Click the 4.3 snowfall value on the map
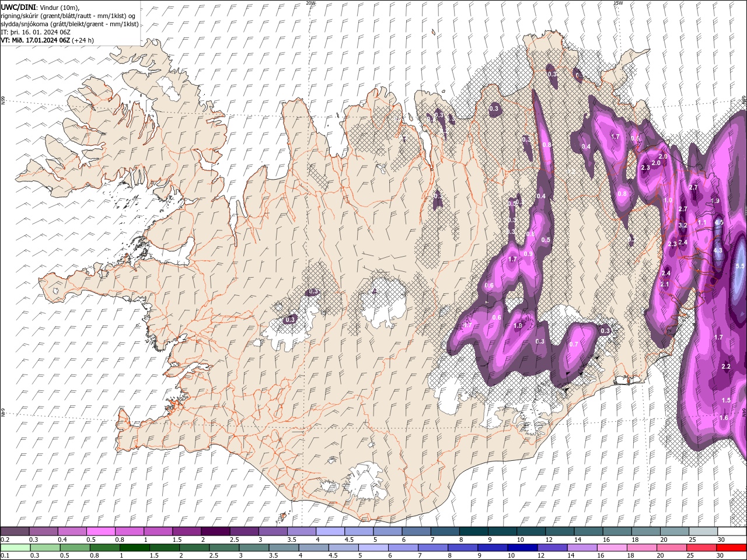The width and height of the screenshot is (747, 560). [x=718, y=250]
